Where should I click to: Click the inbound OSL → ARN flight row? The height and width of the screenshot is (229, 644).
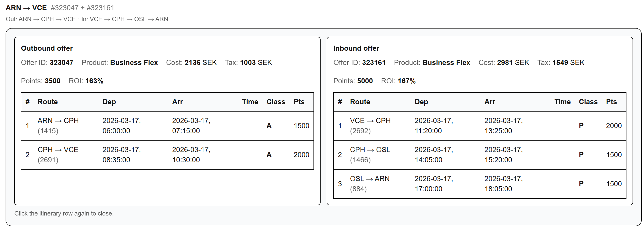(480, 184)
